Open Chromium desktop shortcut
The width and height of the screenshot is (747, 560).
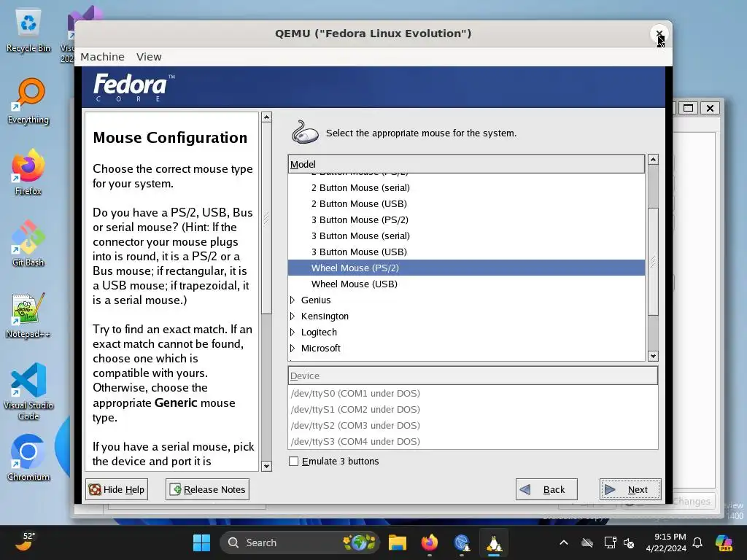(28, 458)
